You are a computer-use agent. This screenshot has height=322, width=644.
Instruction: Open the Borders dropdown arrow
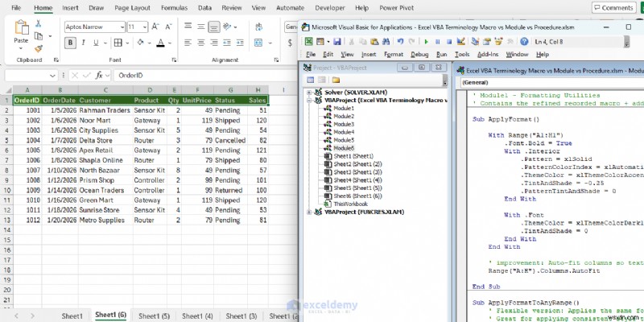tap(127, 43)
